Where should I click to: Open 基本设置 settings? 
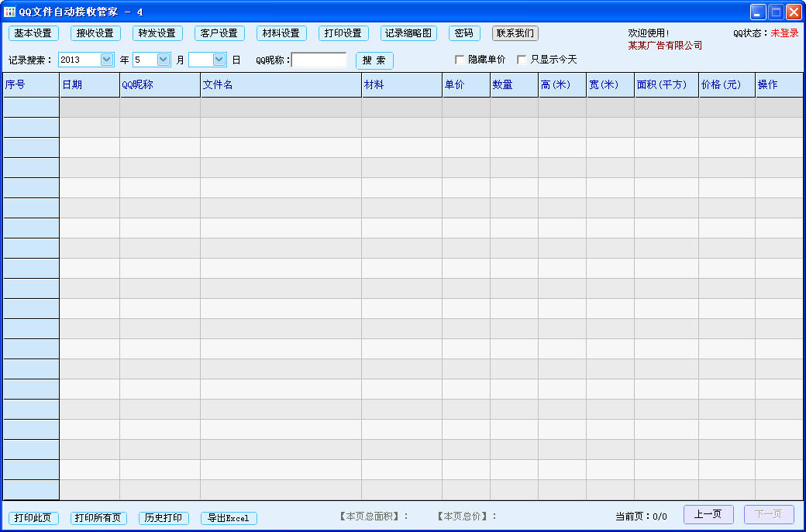[x=33, y=33]
